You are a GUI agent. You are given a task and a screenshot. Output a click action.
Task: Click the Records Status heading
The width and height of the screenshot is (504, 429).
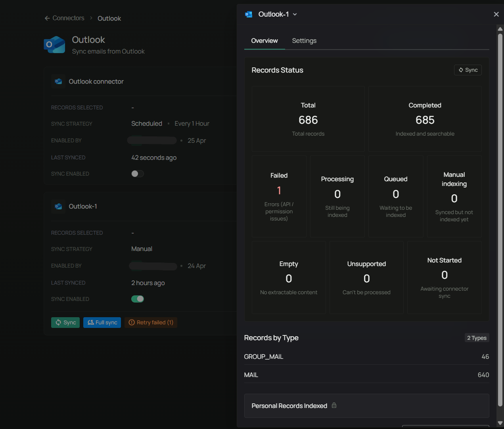277,70
